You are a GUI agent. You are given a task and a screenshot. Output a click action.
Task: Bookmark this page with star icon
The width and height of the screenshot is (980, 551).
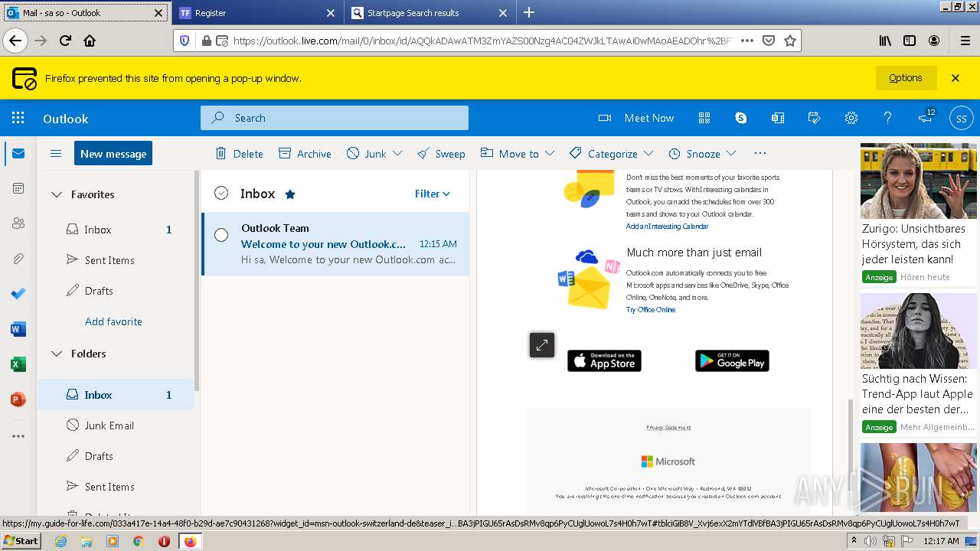coord(790,41)
